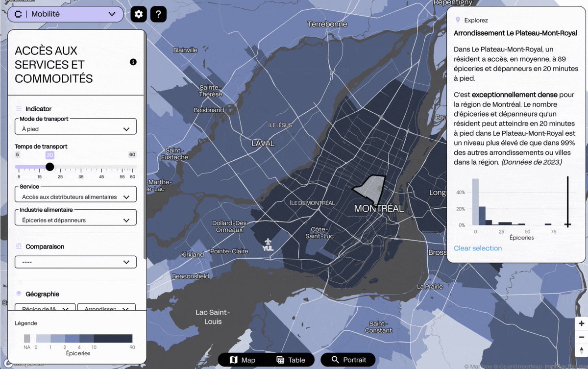
Task: Click the Pointe-Claire map label
Action: tap(229, 251)
